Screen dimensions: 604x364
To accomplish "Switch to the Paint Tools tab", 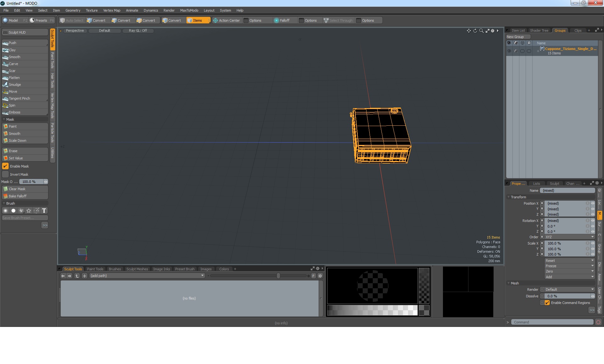I will tap(95, 269).
